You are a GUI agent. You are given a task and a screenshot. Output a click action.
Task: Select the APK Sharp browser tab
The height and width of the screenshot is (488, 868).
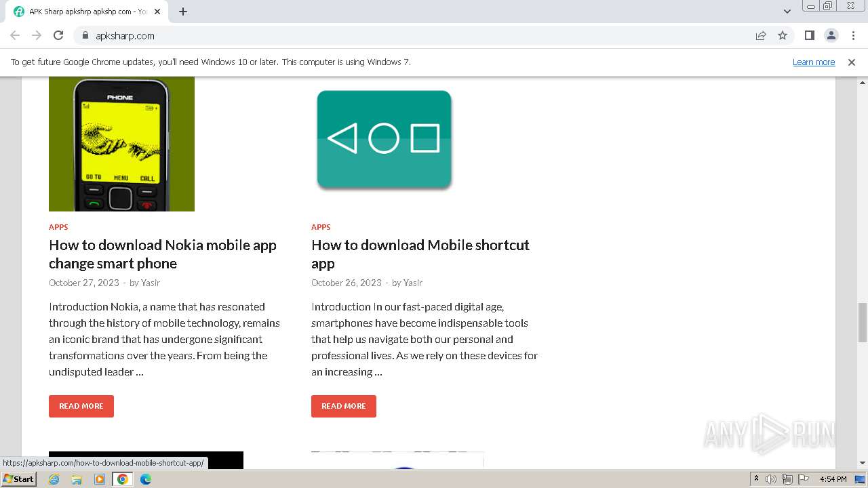[87, 12]
